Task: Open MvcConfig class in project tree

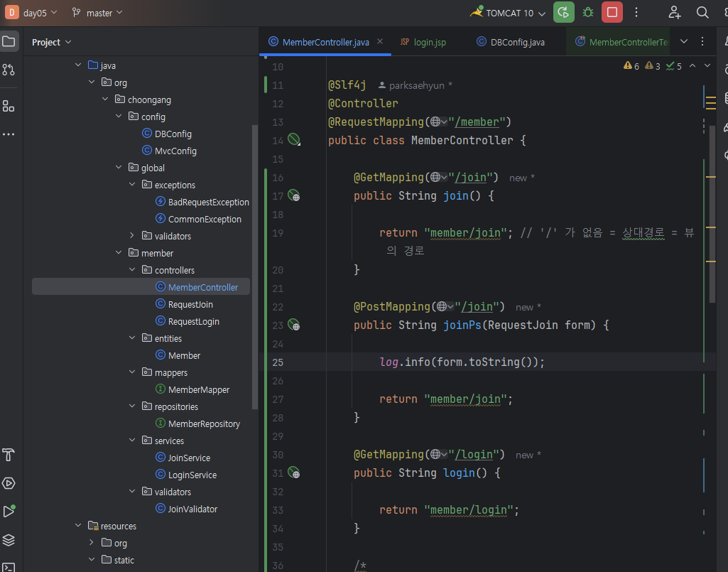Action: pos(175,151)
